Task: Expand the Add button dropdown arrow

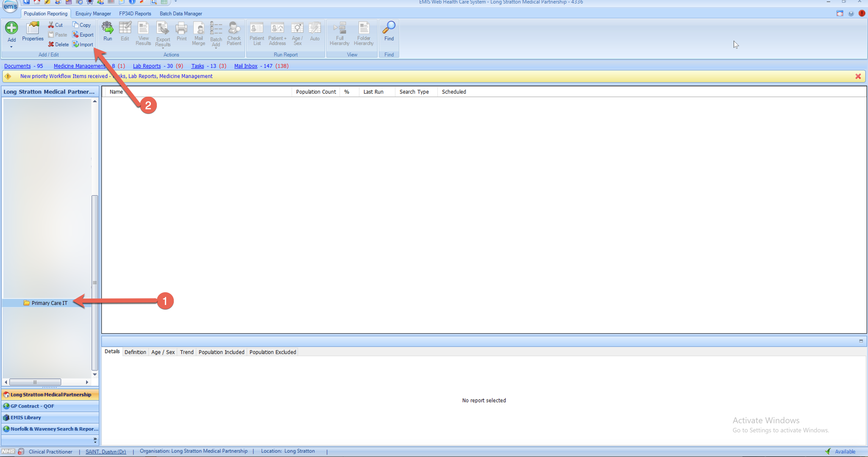Action: click(x=11, y=47)
